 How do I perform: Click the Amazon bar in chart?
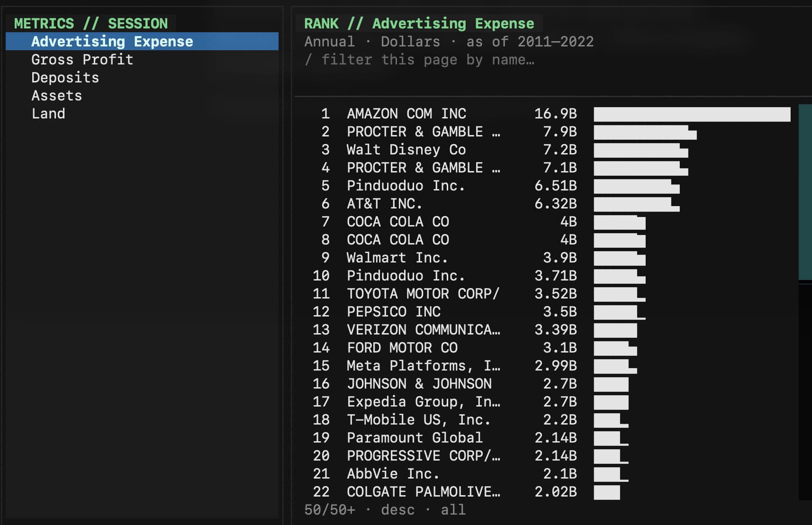[692, 114]
